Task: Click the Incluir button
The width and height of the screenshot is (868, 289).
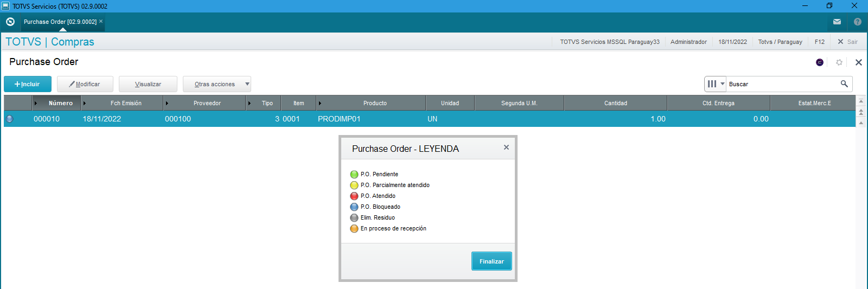Action: click(28, 84)
